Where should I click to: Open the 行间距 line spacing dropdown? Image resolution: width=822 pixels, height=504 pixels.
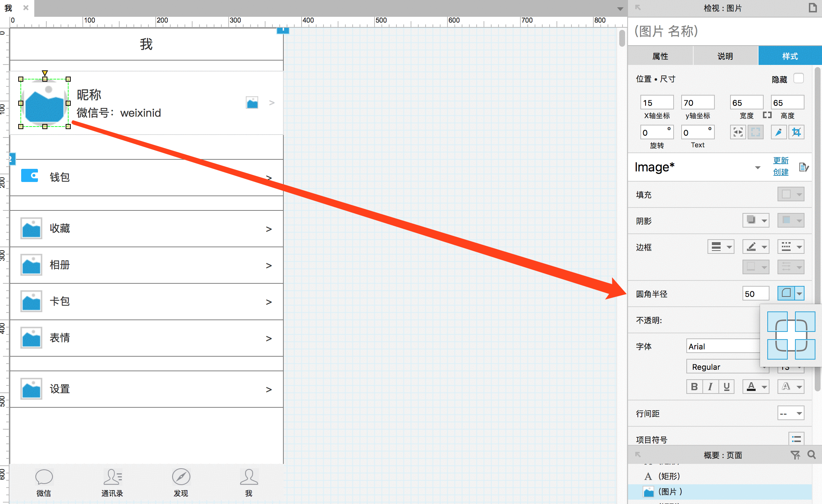click(x=791, y=413)
